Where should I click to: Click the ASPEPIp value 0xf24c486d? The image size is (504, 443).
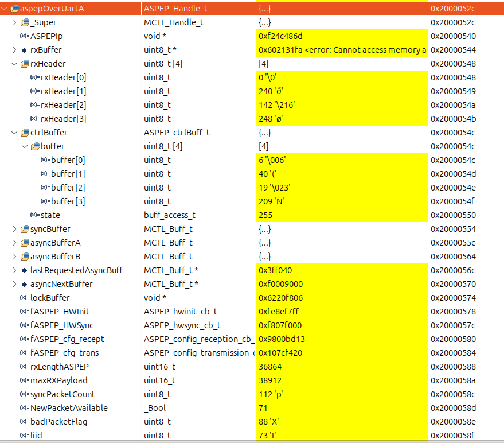[x=280, y=36]
